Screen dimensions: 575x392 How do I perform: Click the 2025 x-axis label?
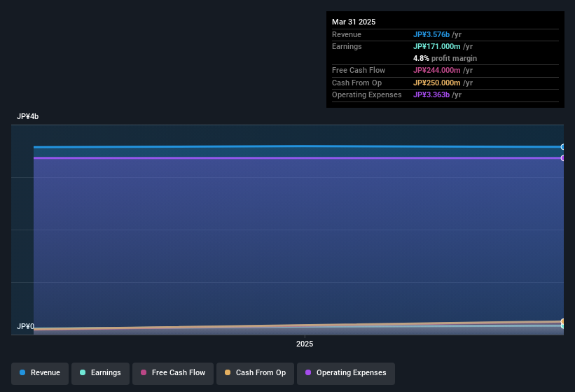point(305,344)
